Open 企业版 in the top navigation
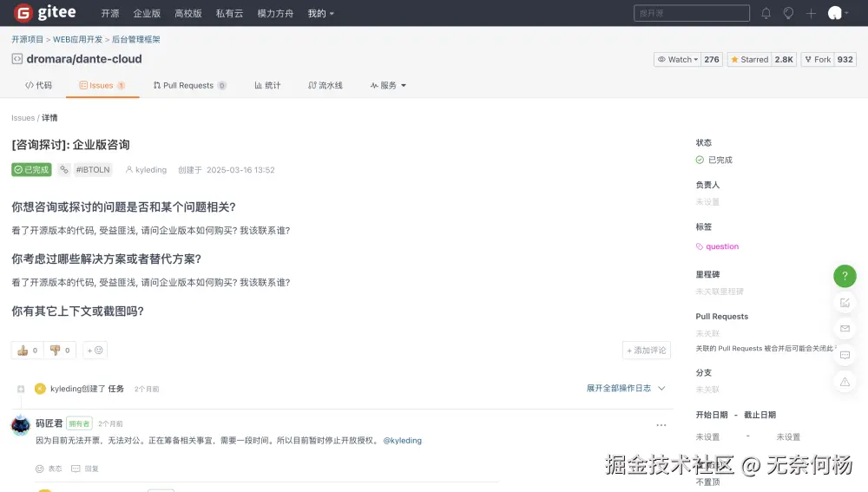 coord(147,13)
